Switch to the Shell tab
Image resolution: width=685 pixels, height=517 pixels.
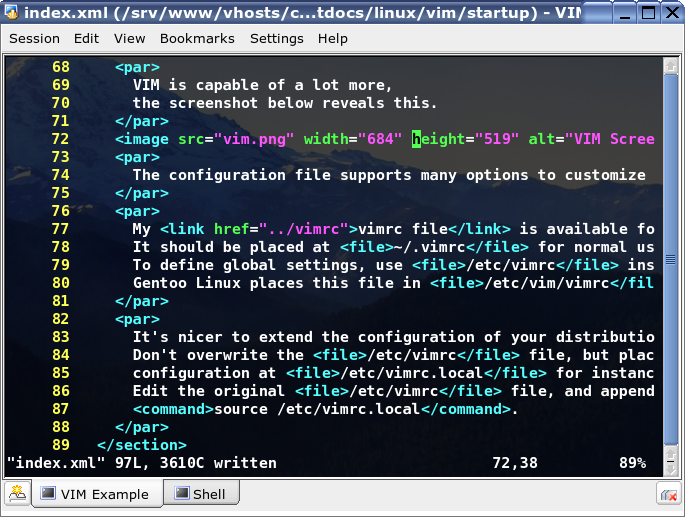coord(201,494)
